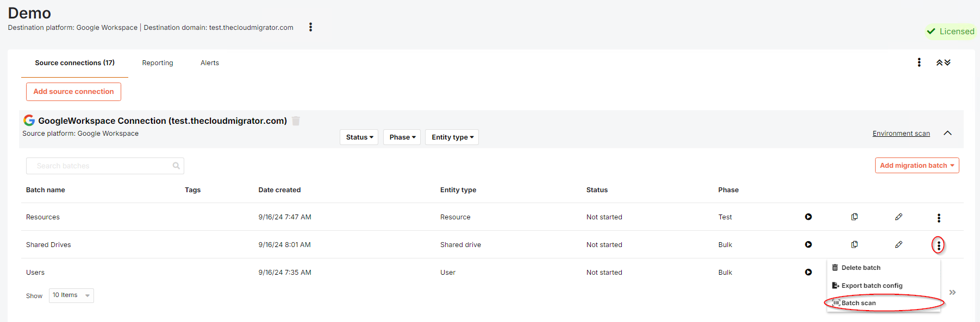Viewport: 980px width, 322px height.
Task: Open the Entity type filter dropdown
Action: click(x=452, y=137)
